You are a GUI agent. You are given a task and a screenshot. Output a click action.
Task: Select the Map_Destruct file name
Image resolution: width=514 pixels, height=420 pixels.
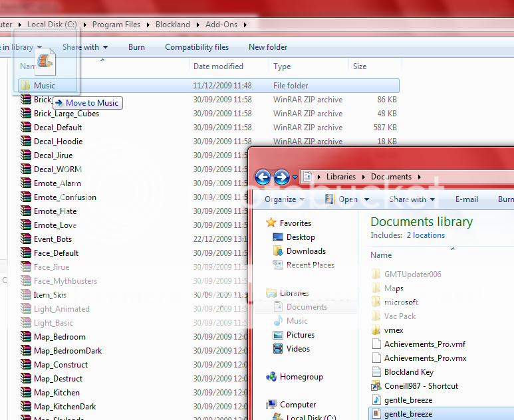pyautogui.click(x=58, y=379)
